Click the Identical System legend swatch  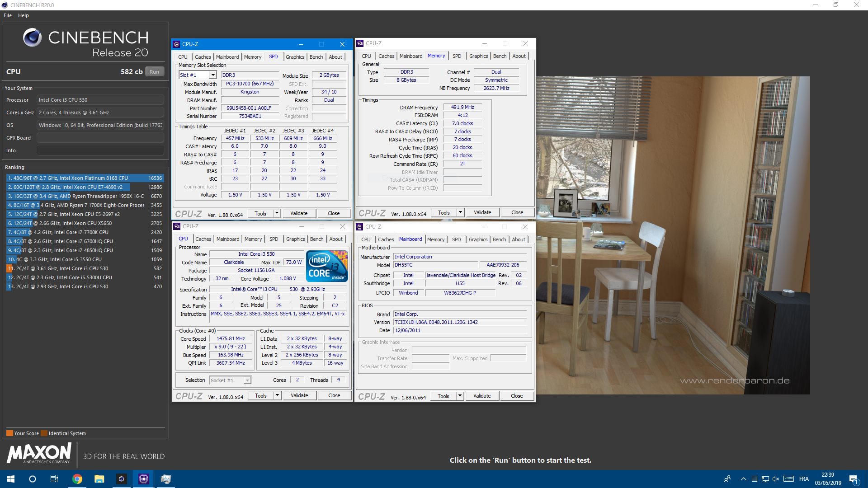44,433
